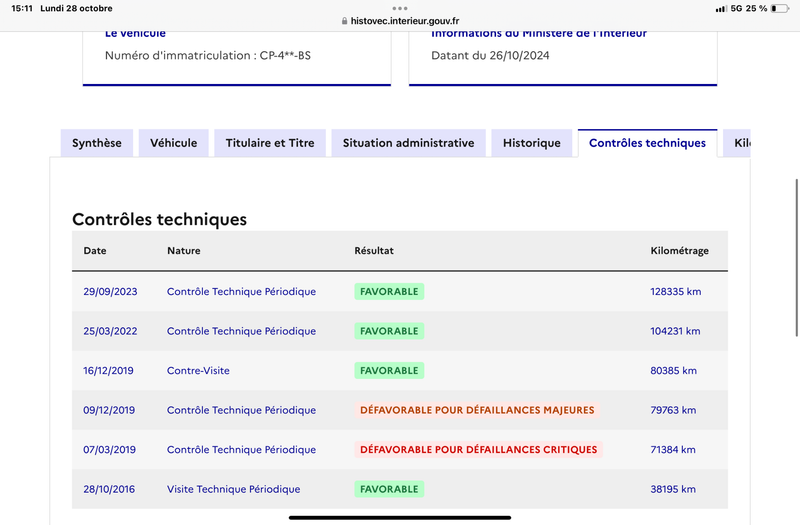The width and height of the screenshot is (800, 525).
Task: Click Numéro d'immatriculation CP-4**-BS text
Action: click(x=208, y=56)
